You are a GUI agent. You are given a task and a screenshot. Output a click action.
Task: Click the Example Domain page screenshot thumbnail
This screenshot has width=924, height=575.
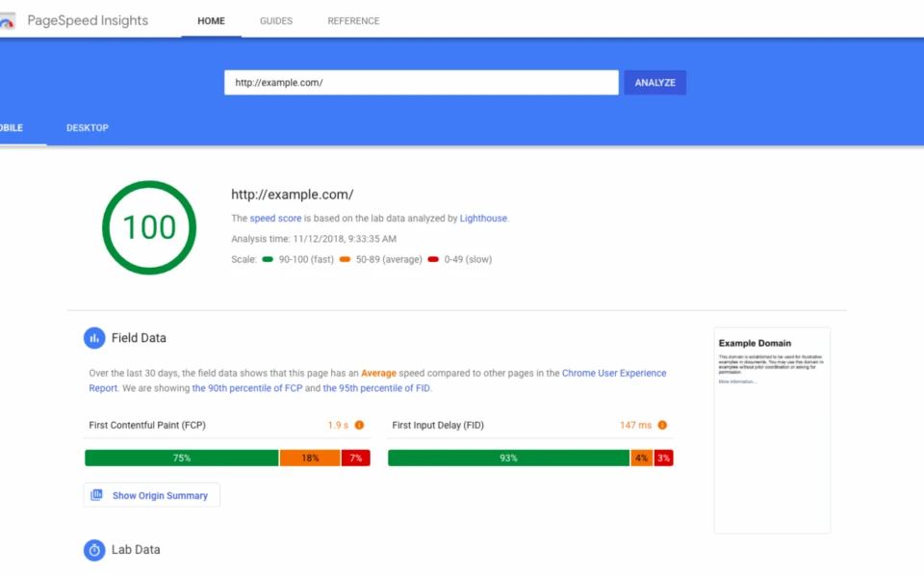coord(772,431)
